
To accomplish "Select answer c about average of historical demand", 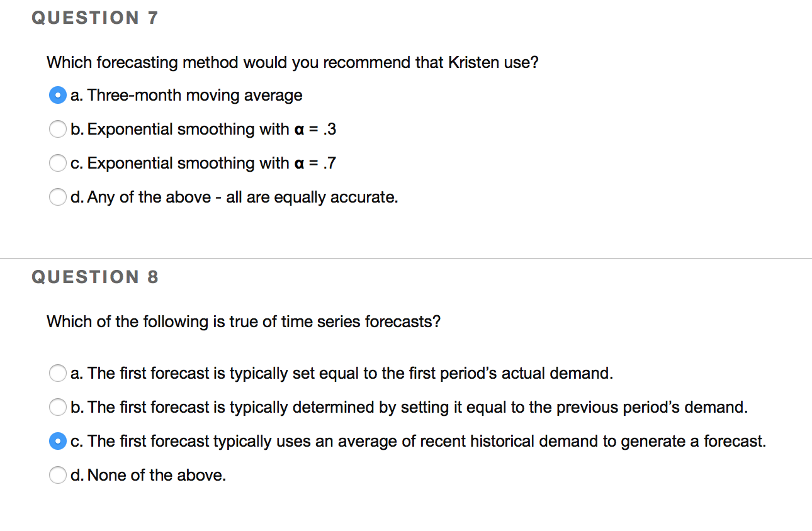I will point(58,441).
